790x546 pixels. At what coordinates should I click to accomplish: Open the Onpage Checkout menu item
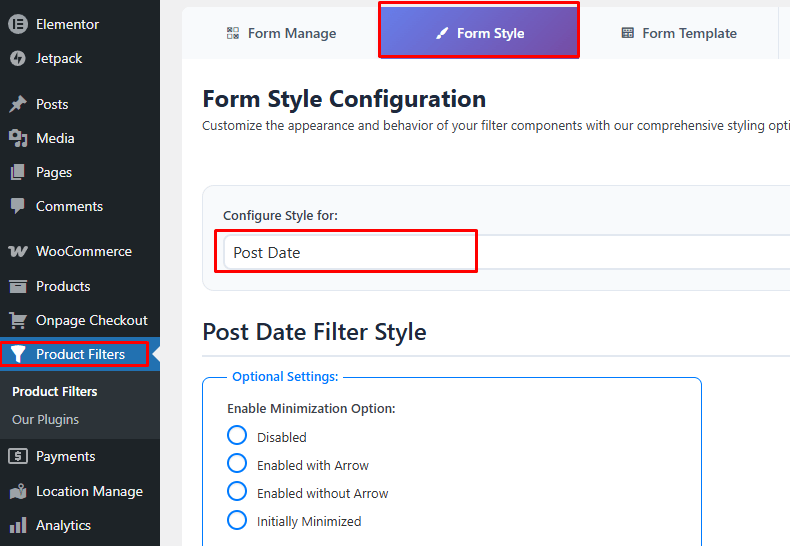click(80, 320)
